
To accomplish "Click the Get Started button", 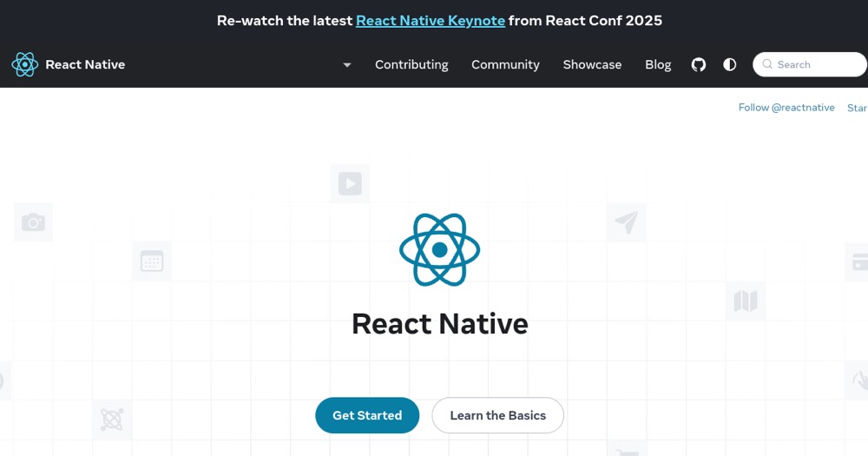I will click(x=367, y=415).
